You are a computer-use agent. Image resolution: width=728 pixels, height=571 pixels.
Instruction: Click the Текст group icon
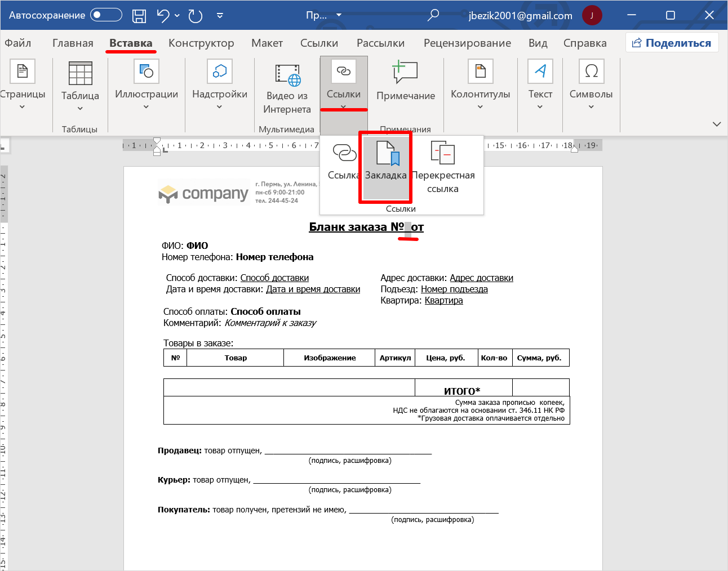click(x=540, y=72)
